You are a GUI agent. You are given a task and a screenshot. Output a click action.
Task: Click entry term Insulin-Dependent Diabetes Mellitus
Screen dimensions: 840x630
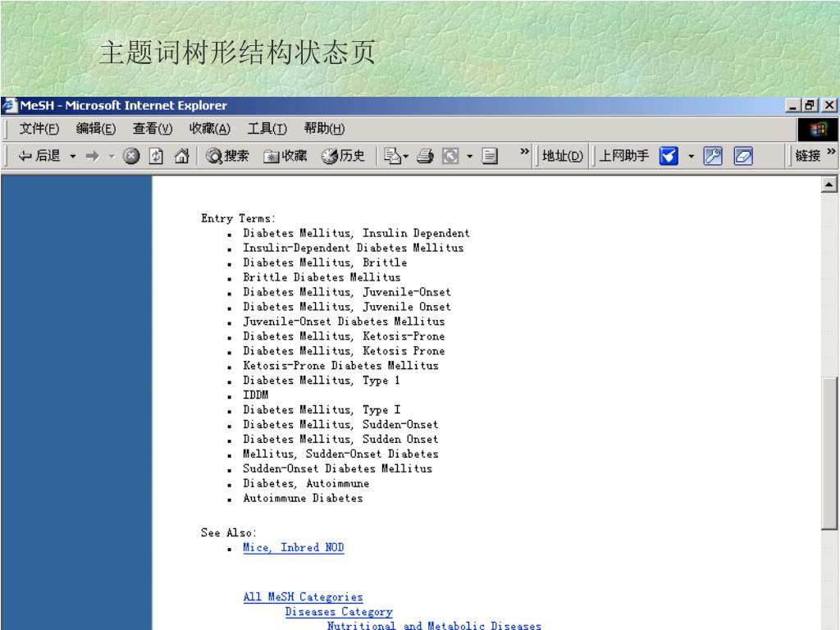353,248
